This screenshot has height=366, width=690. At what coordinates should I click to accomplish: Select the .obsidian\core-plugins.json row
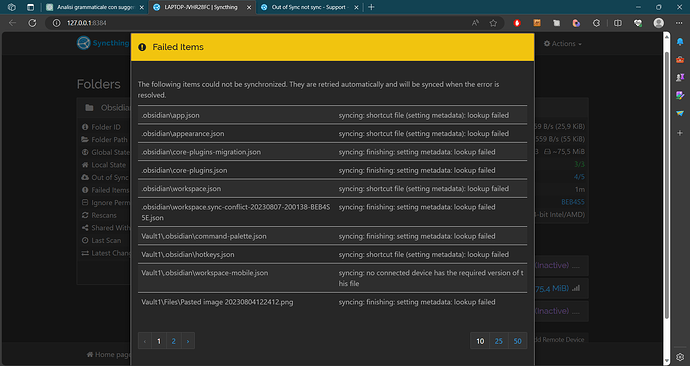point(332,170)
